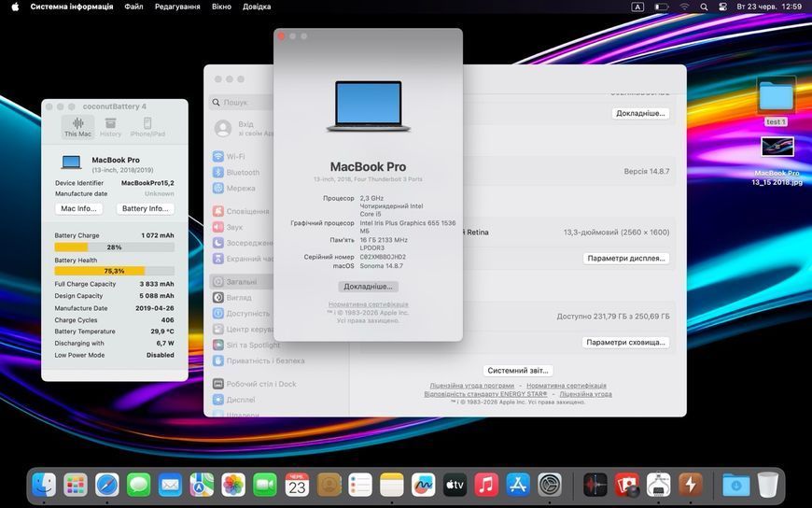The image size is (812, 508).
Task: Open Ліцензійна угода програми link
Action: pyautogui.click(x=471, y=386)
